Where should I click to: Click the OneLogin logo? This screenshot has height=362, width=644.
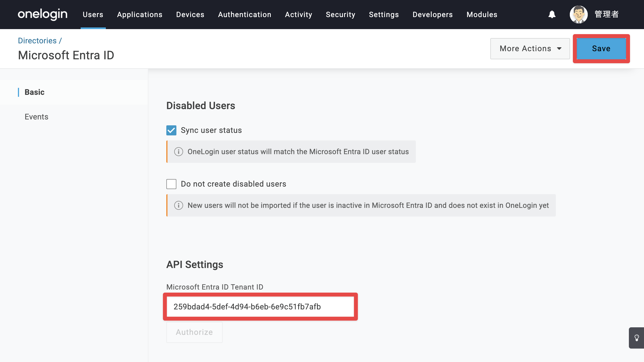[x=43, y=14]
